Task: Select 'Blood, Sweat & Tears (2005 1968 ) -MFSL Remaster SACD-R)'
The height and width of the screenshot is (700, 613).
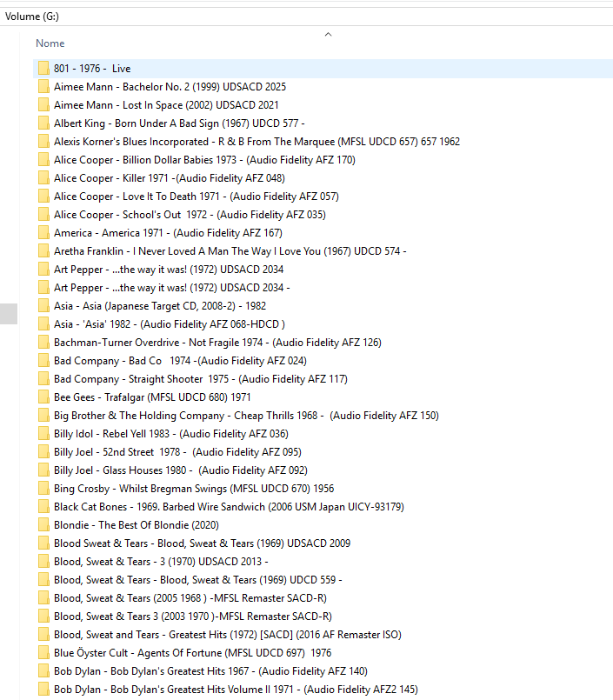Action: [x=190, y=598]
